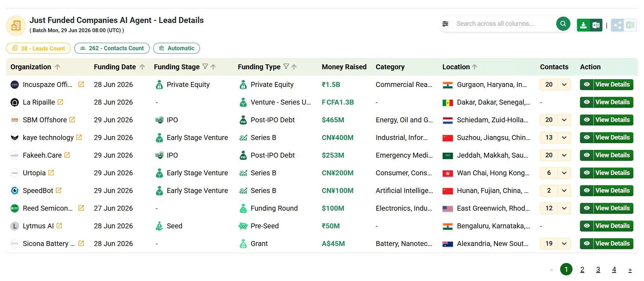Image resolution: width=644 pixels, height=281 pixels.
Task: Go to next pages double arrow
Action: 630,270
